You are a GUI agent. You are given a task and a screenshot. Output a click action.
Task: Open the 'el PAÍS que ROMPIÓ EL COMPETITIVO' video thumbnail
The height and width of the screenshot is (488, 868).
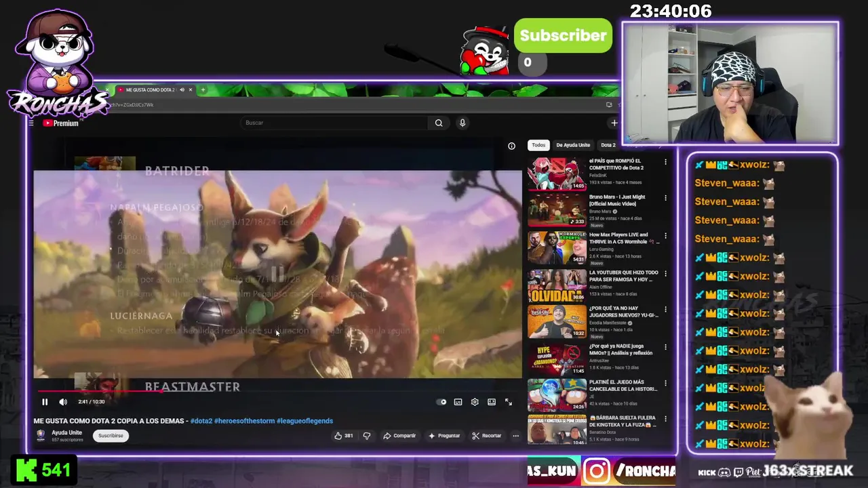[557, 174]
